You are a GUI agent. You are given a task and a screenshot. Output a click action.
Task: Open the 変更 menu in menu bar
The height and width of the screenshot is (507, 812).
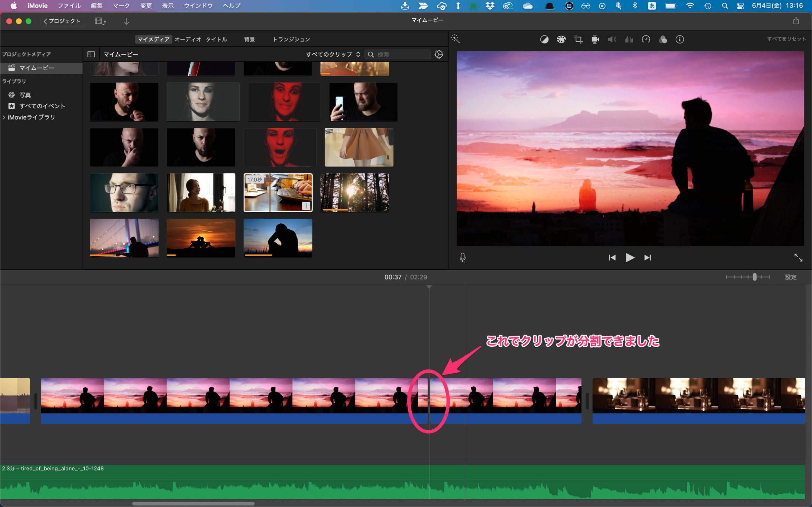click(x=146, y=6)
